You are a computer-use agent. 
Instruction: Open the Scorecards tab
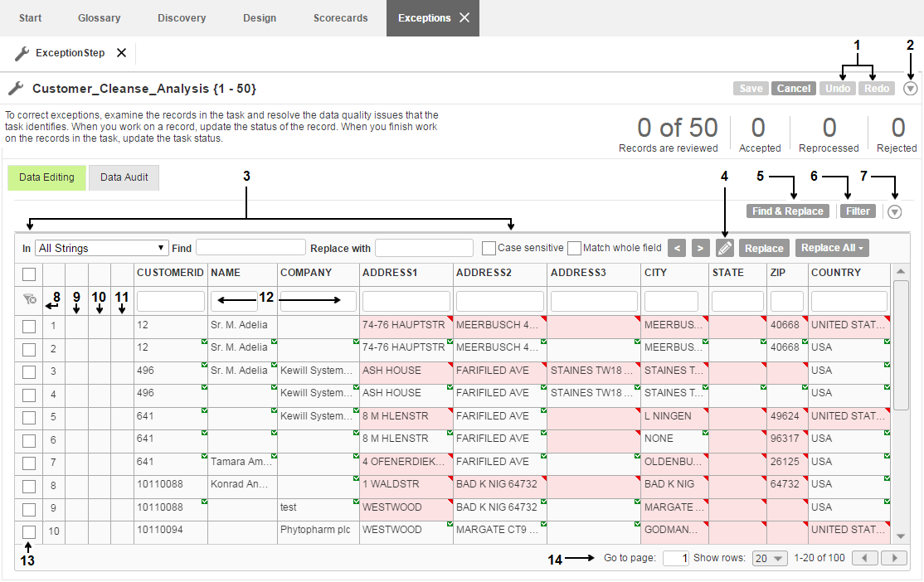tap(340, 17)
